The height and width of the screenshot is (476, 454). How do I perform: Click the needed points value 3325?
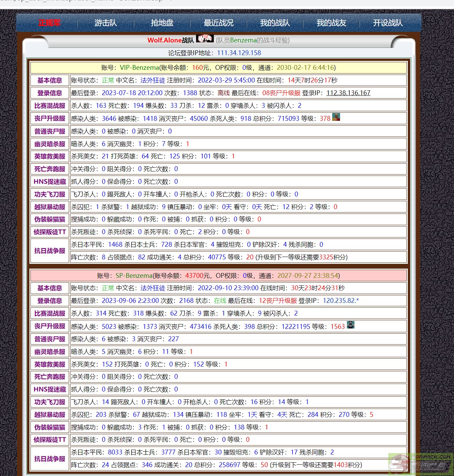coord(326,257)
